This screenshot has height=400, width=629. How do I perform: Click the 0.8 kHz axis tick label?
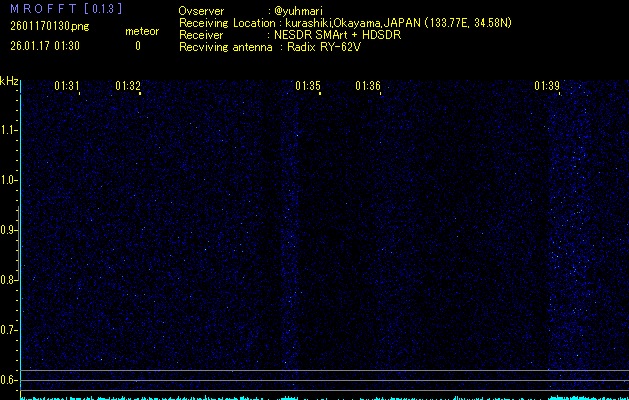pos(8,280)
